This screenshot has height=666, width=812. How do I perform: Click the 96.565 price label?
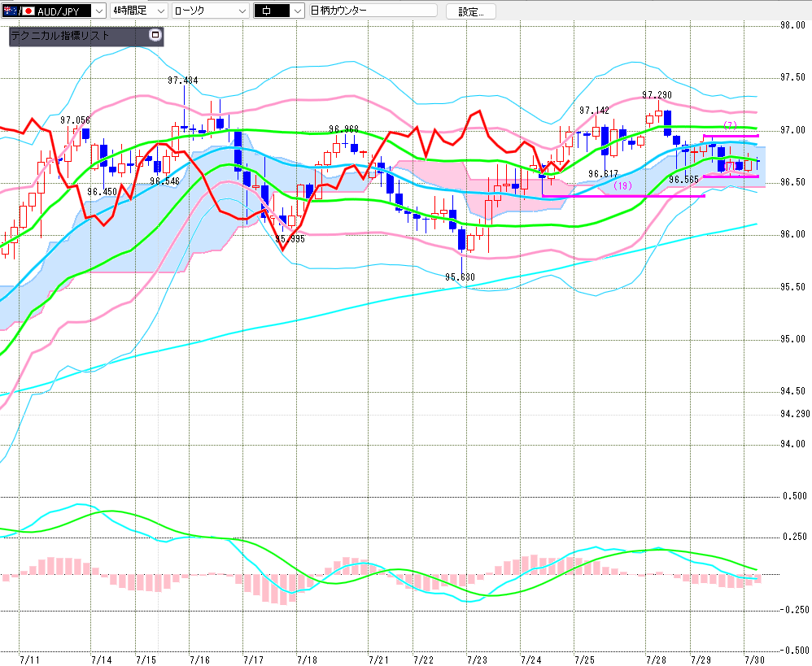click(683, 180)
